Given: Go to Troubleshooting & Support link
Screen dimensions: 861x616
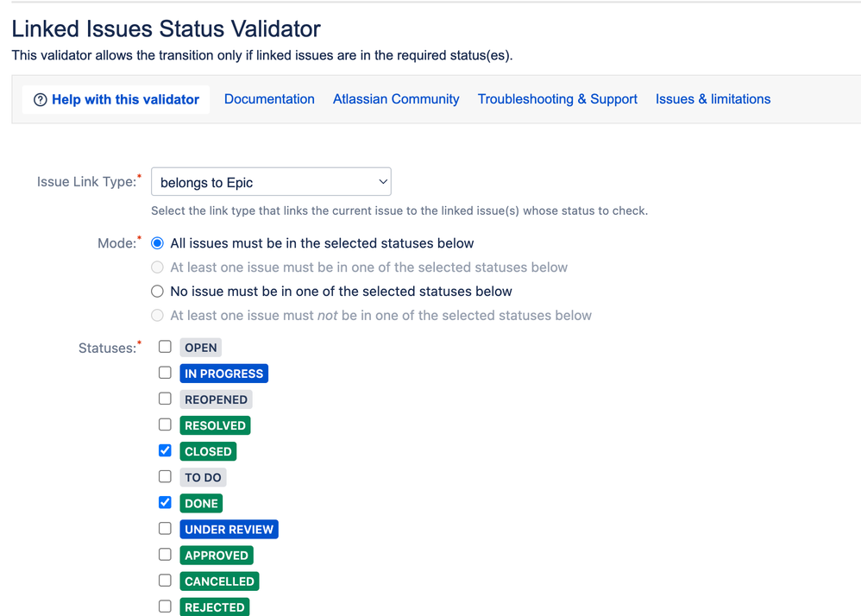Looking at the screenshot, I should (557, 99).
